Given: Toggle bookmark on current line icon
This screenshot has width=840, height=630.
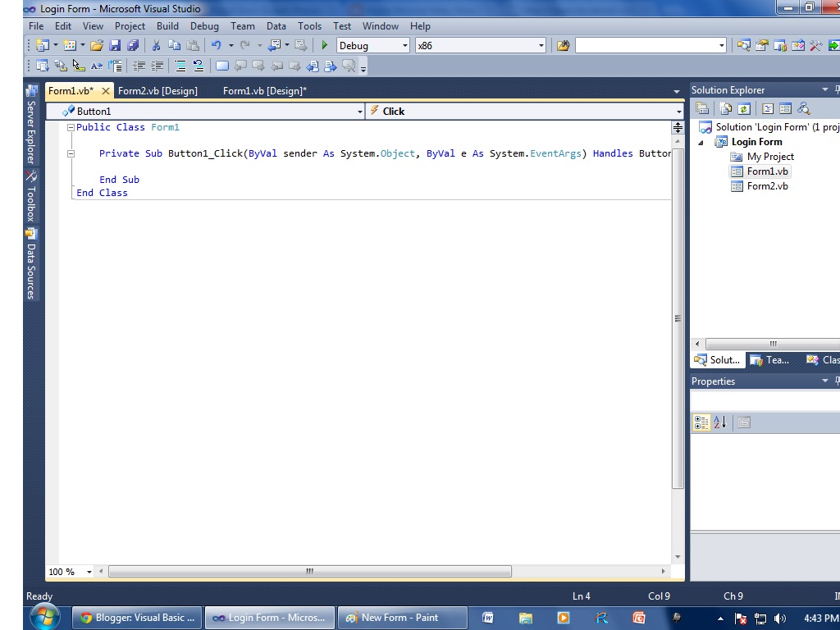Looking at the screenshot, I should (221, 66).
